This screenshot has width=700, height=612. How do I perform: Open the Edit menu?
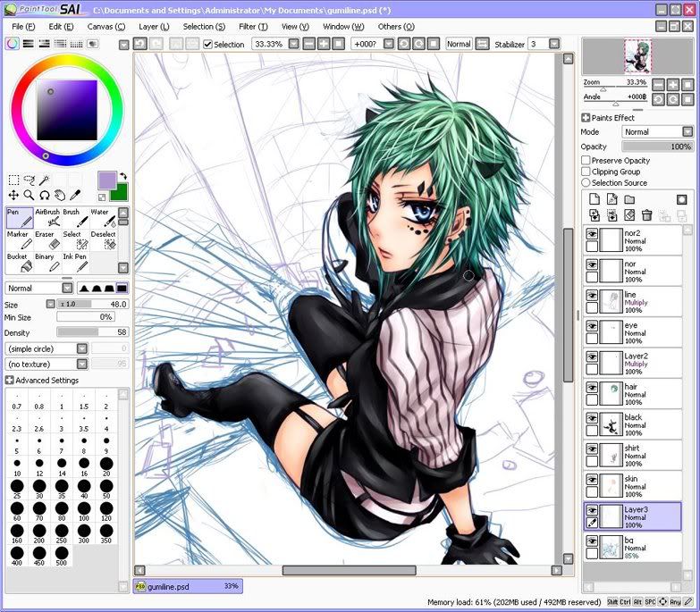(61, 26)
